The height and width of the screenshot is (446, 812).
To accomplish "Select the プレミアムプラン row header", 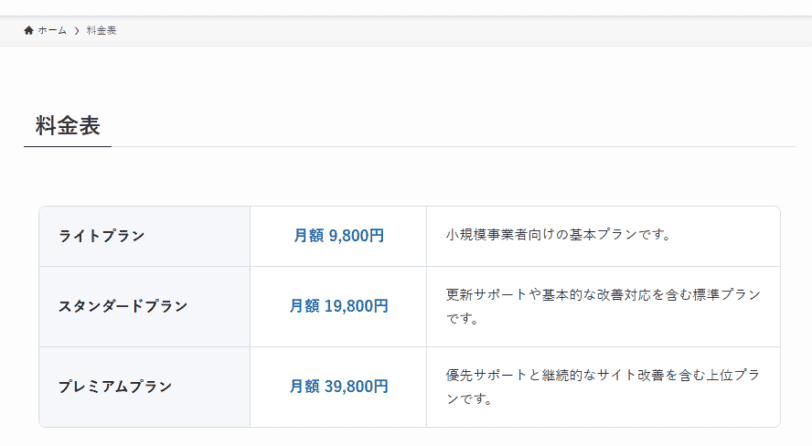I will tap(144, 387).
